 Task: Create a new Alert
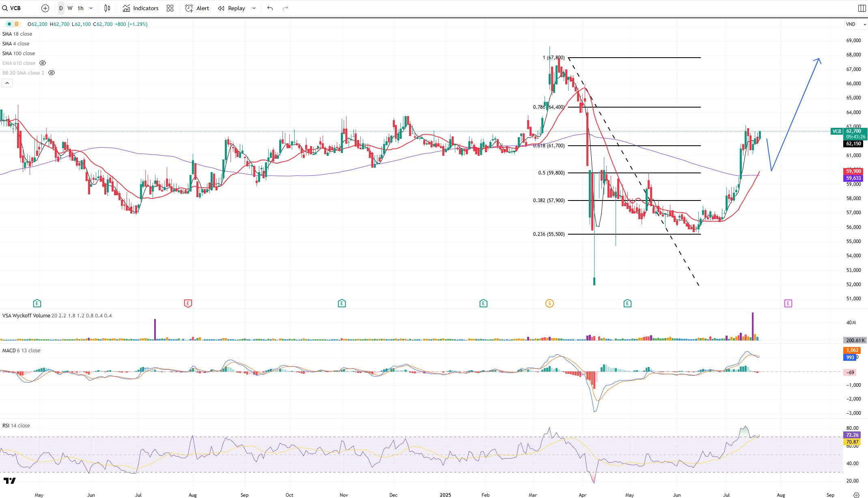tap(197, 8)
